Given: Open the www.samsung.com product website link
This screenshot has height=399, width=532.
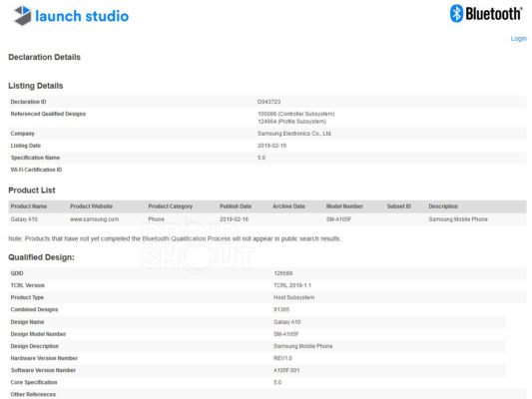Looking at the screenshot, I should click(94, 219).
